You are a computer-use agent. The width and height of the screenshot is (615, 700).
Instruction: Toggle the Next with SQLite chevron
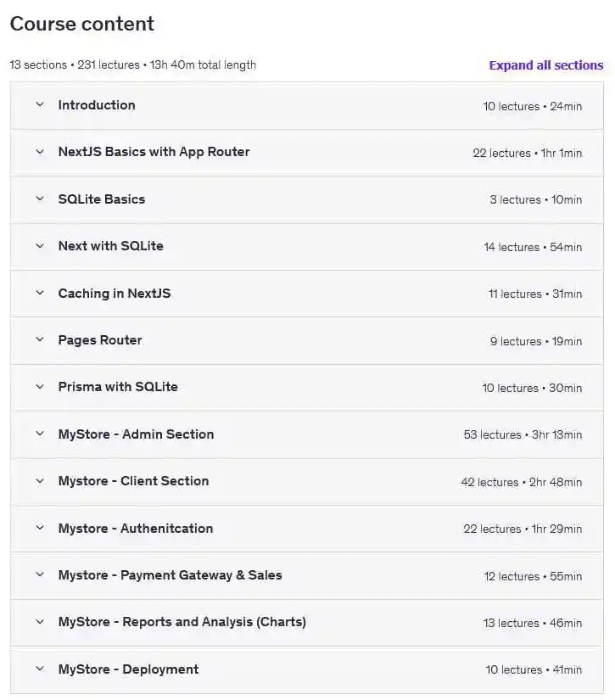tap(39, 246)
